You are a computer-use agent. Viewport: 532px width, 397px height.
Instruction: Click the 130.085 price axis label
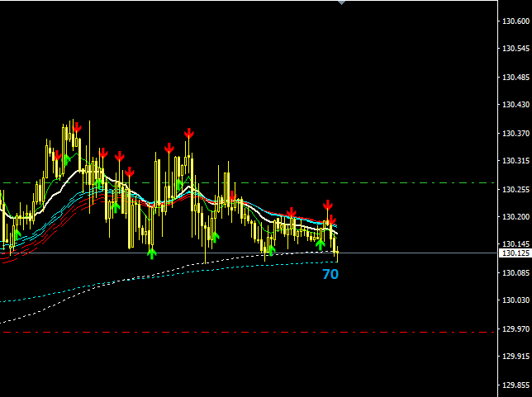[515, 273]
